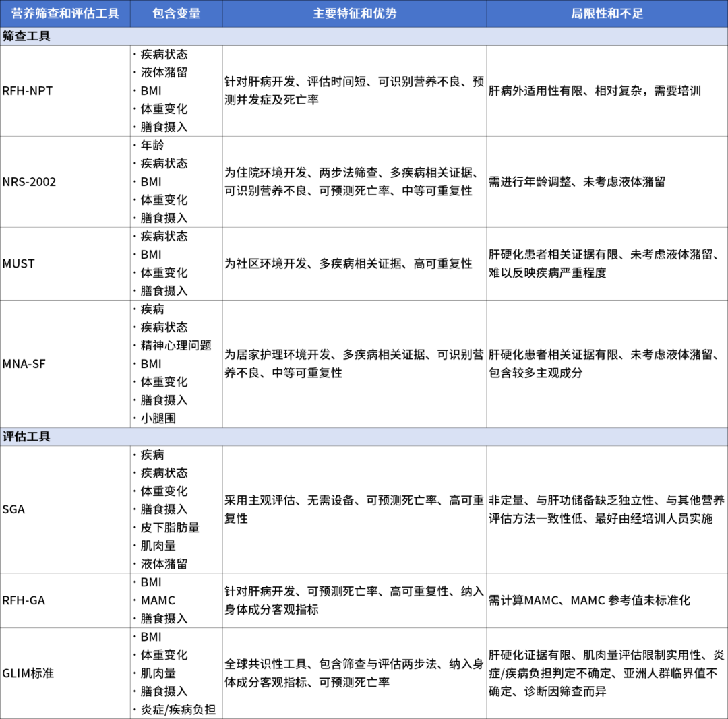Click the 炎症/疾病负担 item under GLIM标准
Image resolution: width=728 pixels, height=719 pixels.
[x=177, y=710]
